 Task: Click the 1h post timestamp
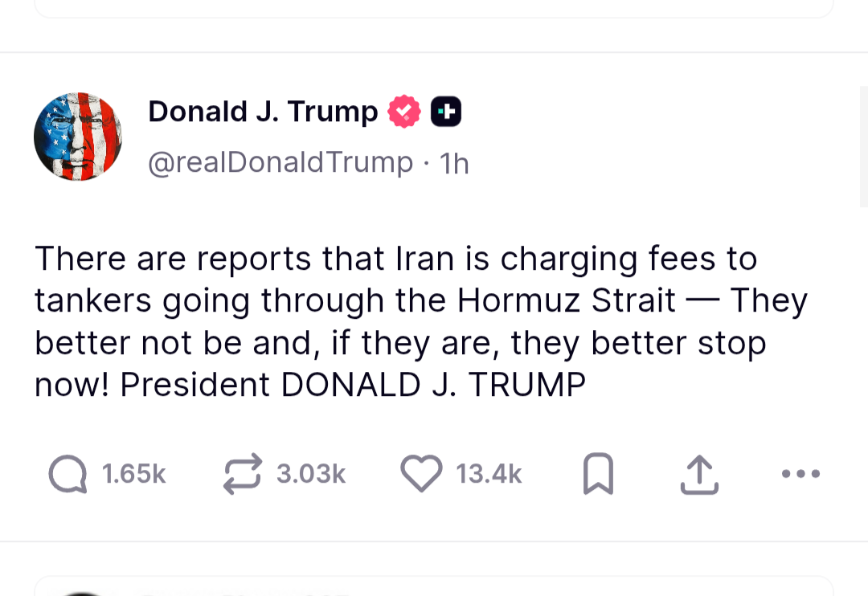coord(455,164)
